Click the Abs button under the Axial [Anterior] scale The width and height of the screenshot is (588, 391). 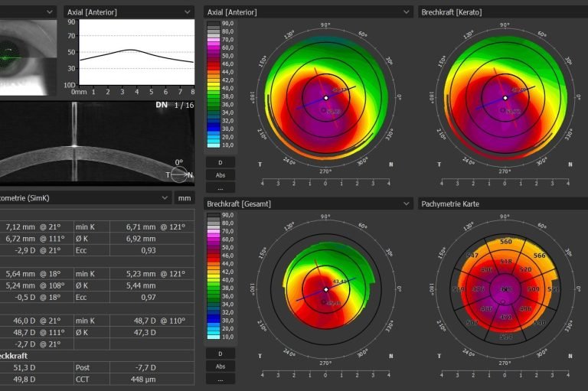tap(220, 175)
